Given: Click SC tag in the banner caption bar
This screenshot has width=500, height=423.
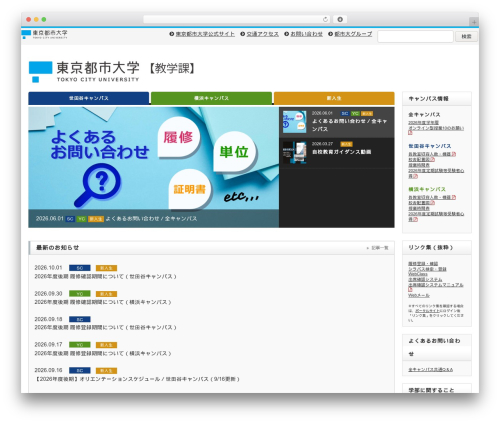Looking at the screenshot, I should pyautogui.click(x=70, y=219).
